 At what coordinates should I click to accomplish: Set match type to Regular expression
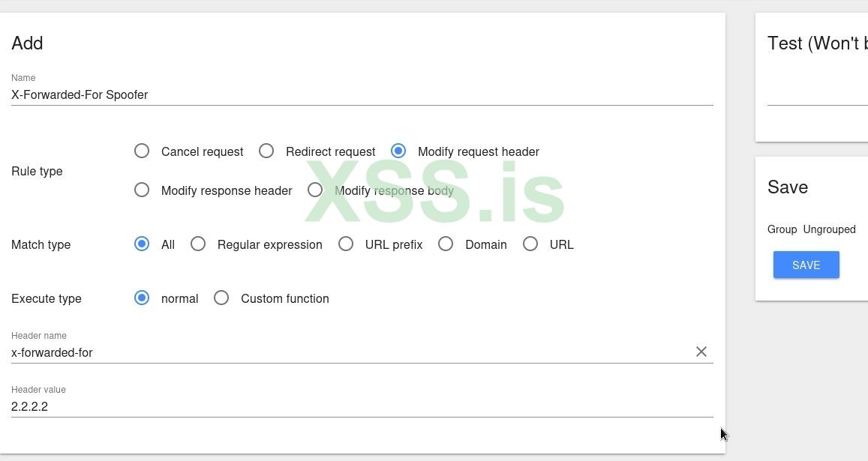point(198,244)
